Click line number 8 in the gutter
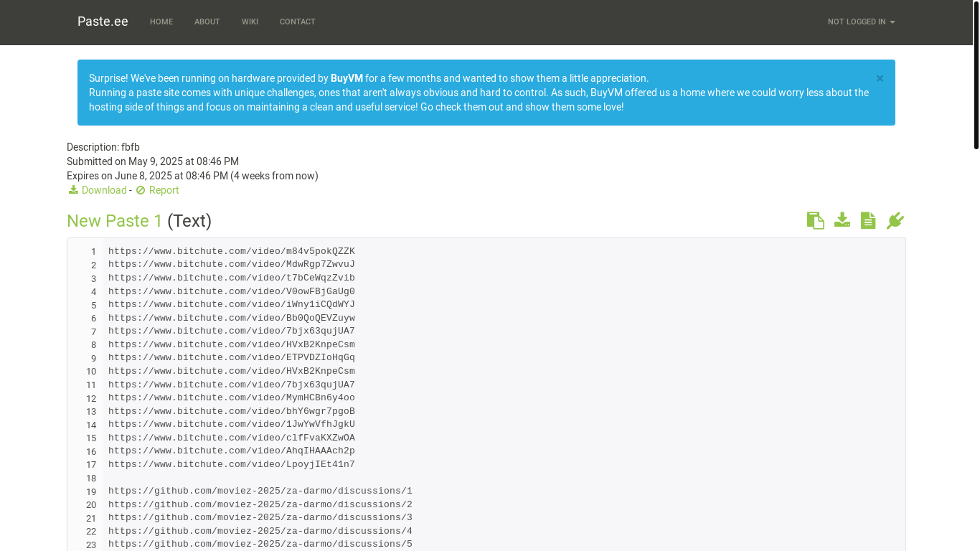This screenshot has width=980, height=551. pyautogui.click(x=93, y=345)
